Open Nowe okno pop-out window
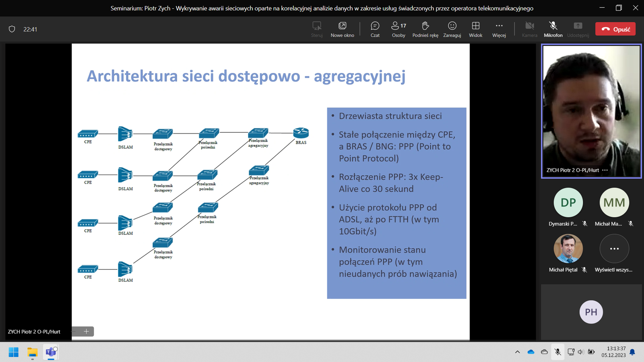Image resolution: width=644 pixels, height=362 pixels. [342, 29]
